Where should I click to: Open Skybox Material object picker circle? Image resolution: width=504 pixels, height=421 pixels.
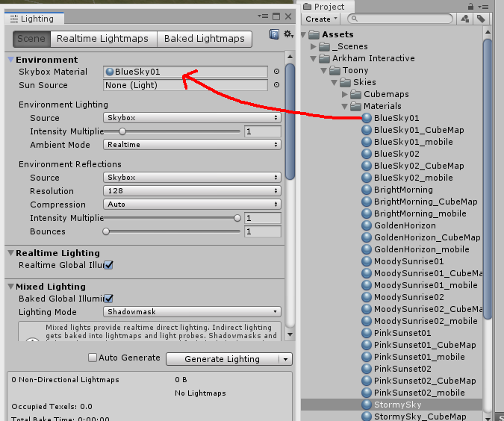point(276,72)
